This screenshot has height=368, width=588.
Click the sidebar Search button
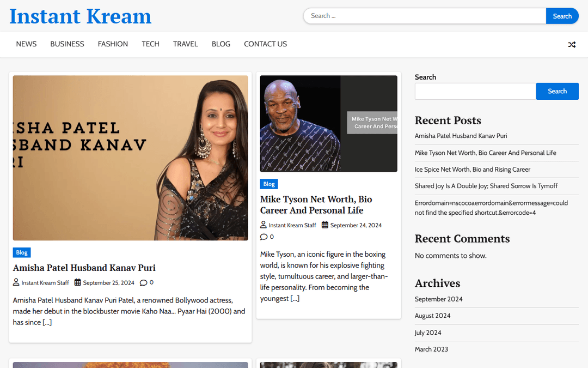point(558,91)
